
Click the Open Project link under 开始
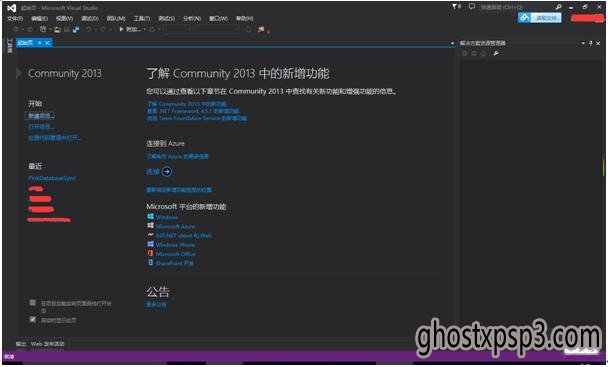tap(40, 126)
